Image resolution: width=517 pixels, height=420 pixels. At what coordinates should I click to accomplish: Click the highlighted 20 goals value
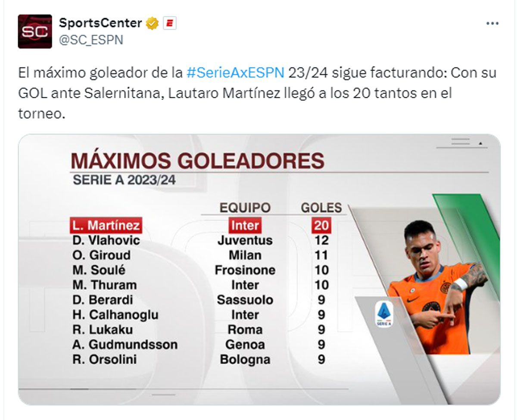click(x=321, y=225)
